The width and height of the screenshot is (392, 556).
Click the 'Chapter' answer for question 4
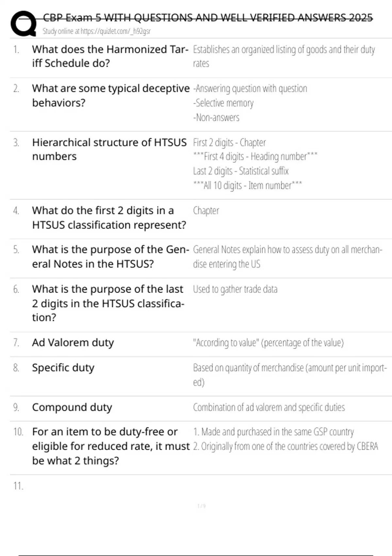coord(206,211)
